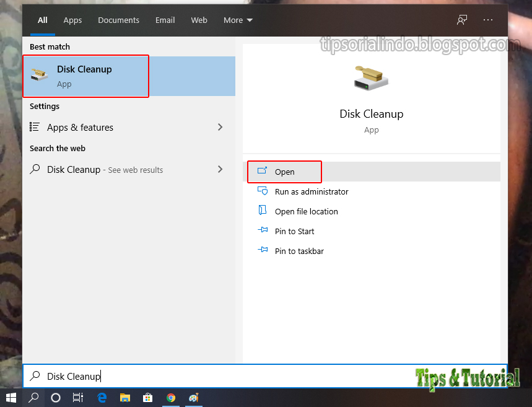Open the Documents search tab
This screenshot has height=407, width=532.
[118, 20]
